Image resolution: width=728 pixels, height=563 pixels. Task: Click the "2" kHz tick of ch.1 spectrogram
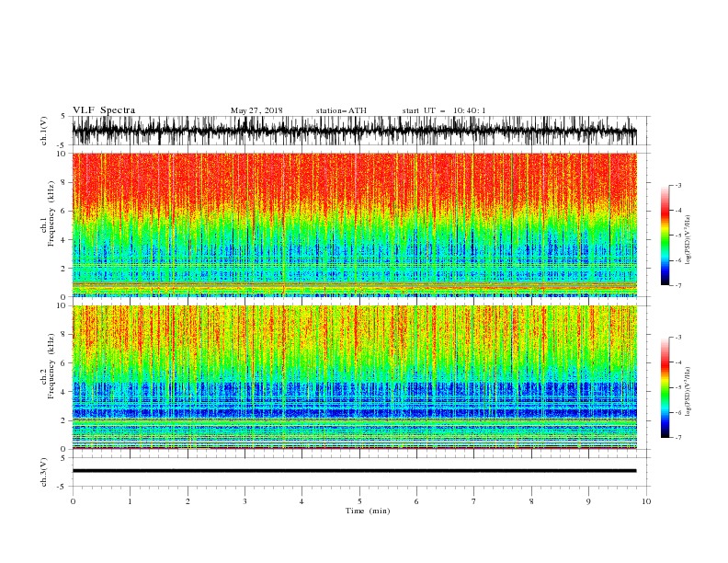pyautogui.click(x=64, y=269)
